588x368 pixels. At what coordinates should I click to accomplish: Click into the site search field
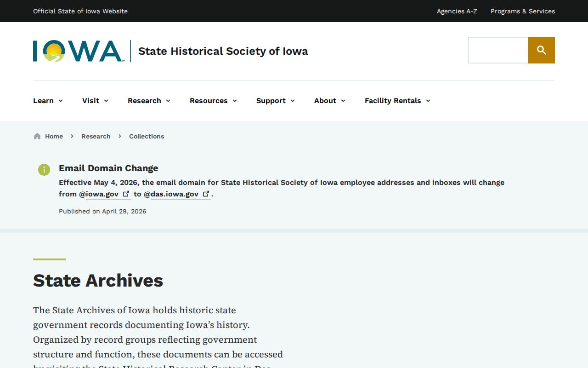498,50
